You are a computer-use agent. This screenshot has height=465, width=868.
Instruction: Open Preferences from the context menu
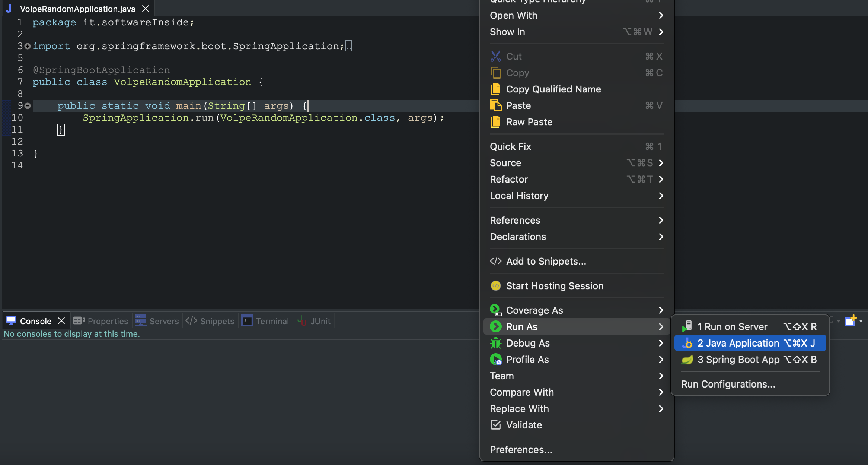[520, 449]
